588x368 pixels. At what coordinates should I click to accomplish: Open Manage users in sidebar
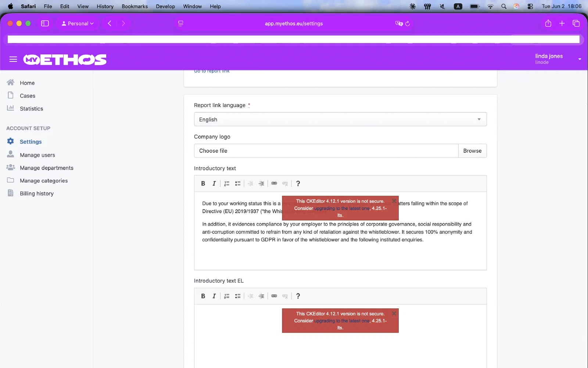tap(37, 155)
